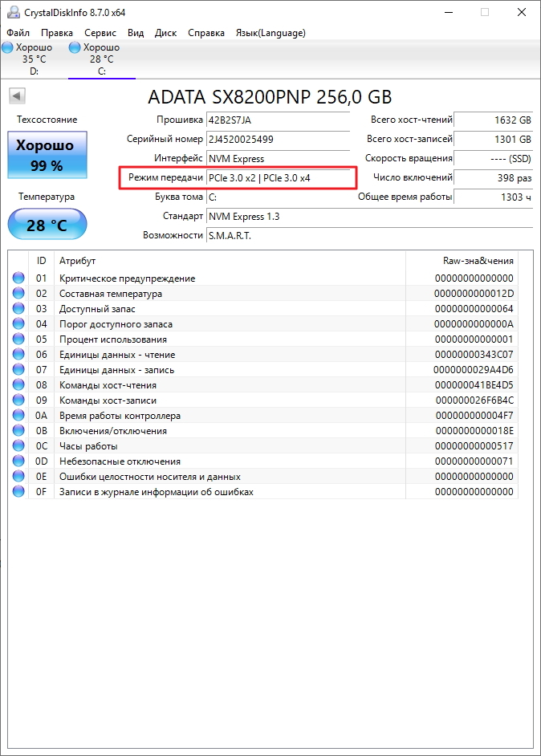
Task: Click the transfer mode field PCIe 3.0 x2
Action: click(x=278, y=178)
